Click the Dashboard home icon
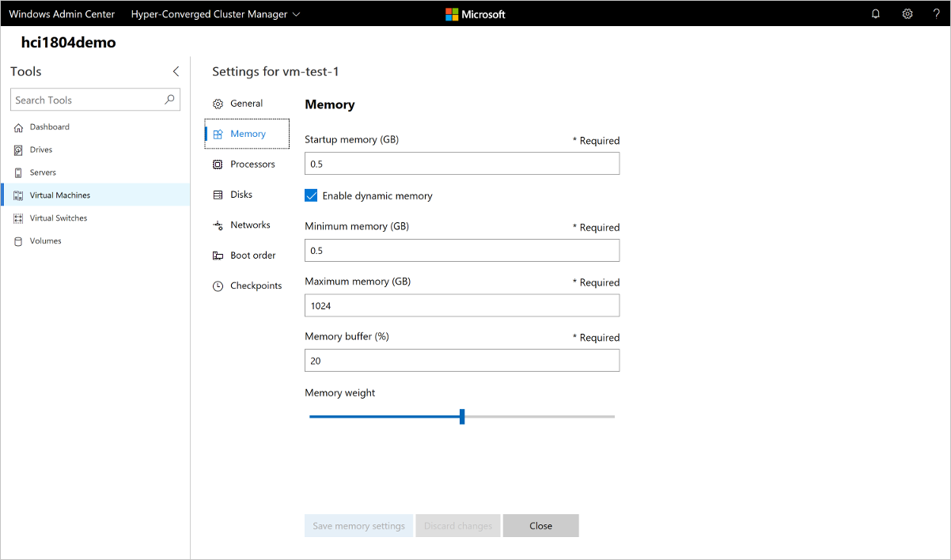 click(x=18, y=127)
